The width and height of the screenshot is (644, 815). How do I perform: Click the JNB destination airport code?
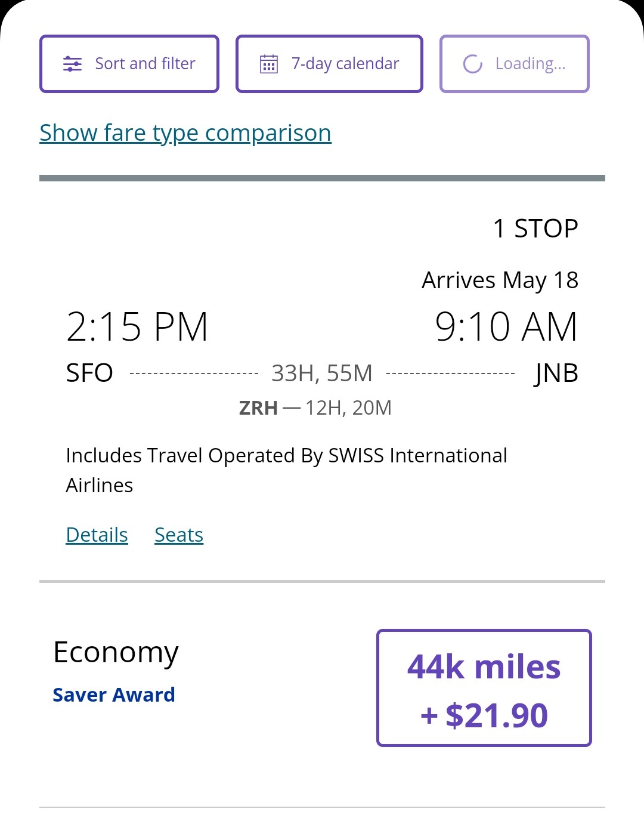pos(556,373)
